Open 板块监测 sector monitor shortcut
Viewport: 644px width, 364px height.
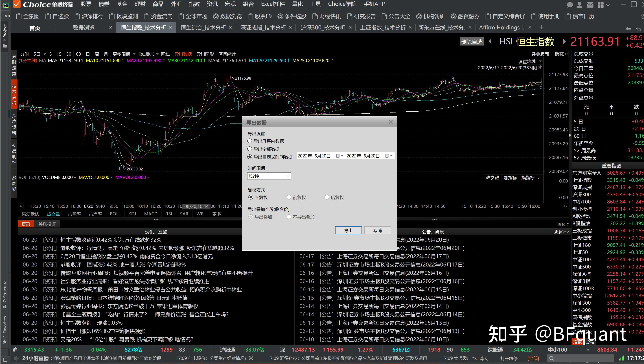124,16
